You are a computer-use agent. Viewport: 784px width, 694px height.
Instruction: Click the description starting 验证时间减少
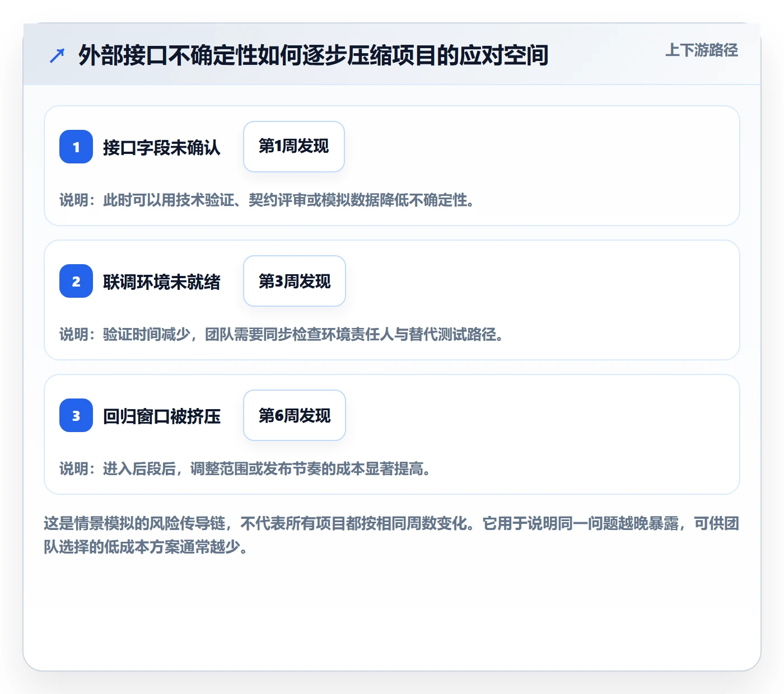click(x=282, y=334)
